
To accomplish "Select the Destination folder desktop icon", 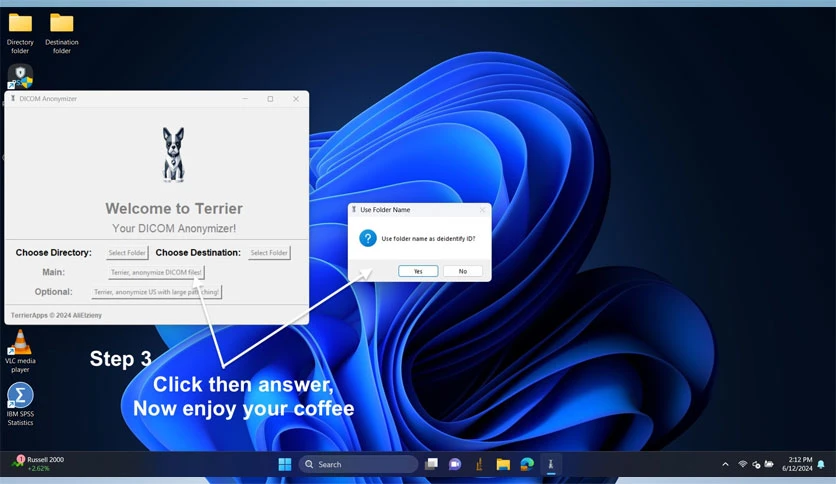I will pos(62,34).
